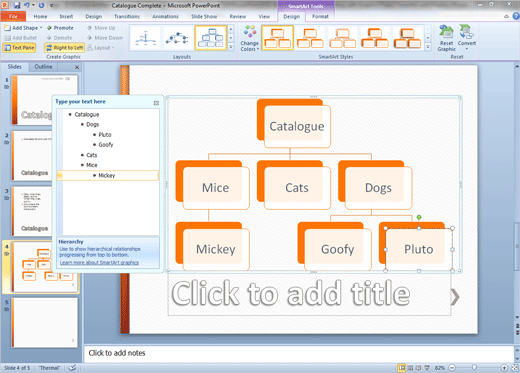
Task: Select 'Mickey' bullet in text pane
Action: click(x=107, y=175)
